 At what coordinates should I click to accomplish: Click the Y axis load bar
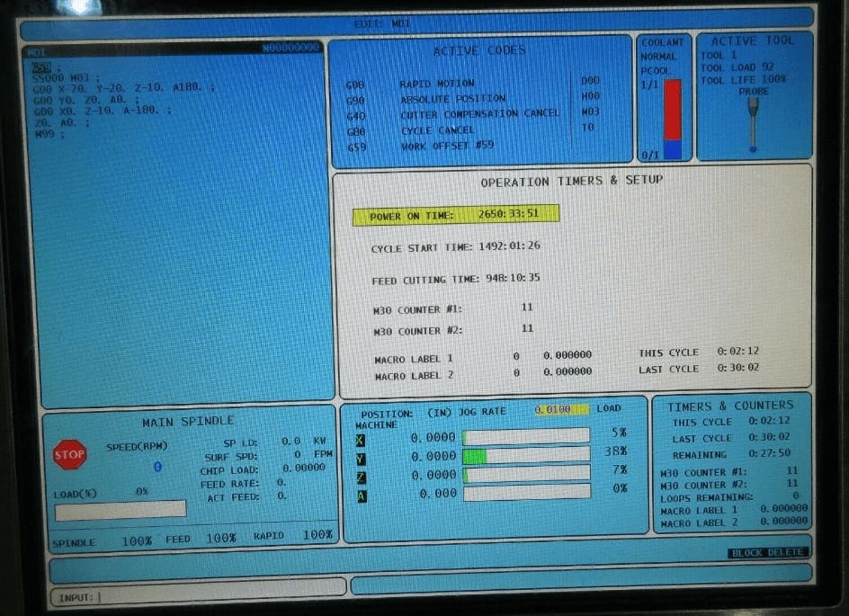526,456
